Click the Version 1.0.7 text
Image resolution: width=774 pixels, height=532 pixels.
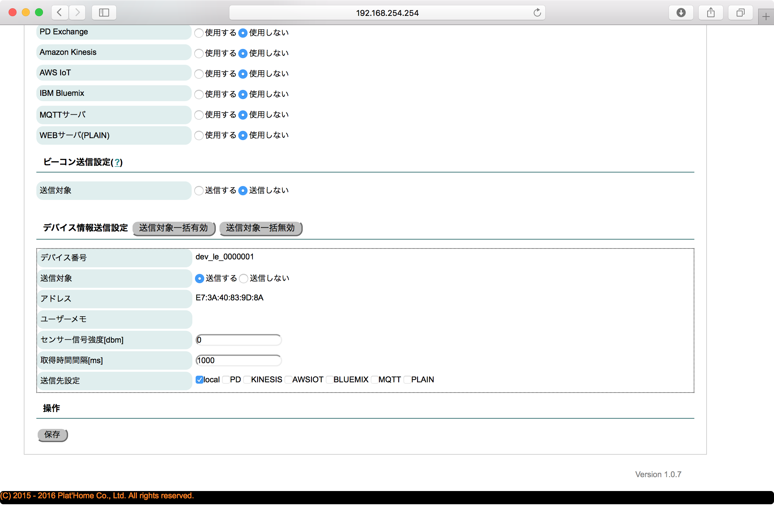(658, 475)
